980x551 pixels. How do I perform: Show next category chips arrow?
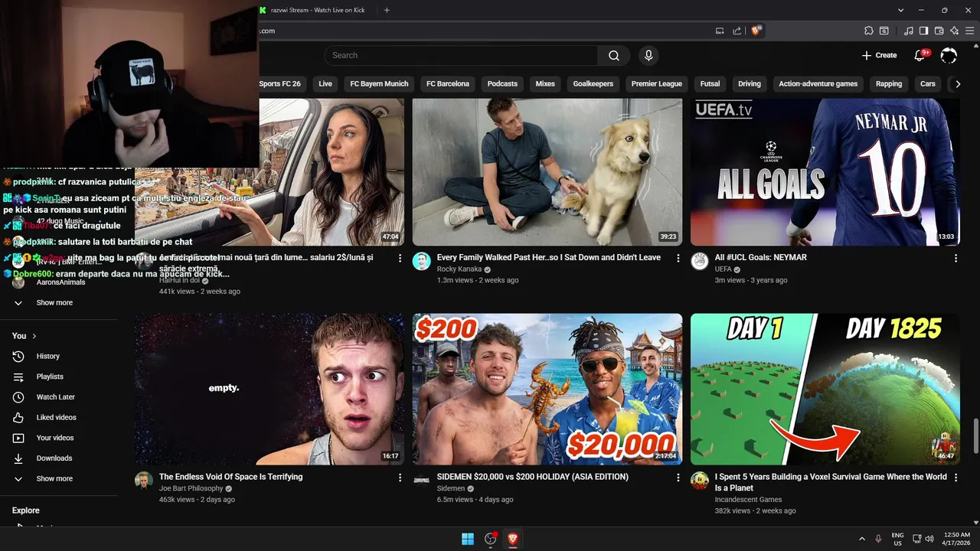point(958,84)
